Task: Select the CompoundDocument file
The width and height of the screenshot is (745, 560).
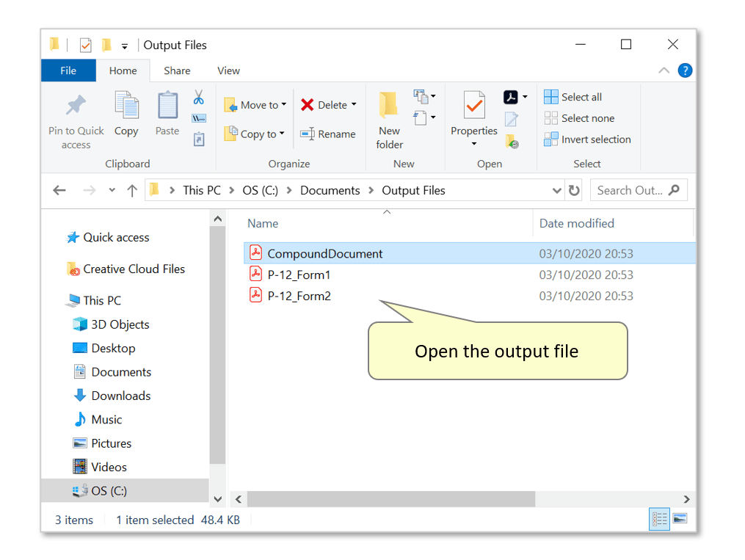Action: pos(470,253)
